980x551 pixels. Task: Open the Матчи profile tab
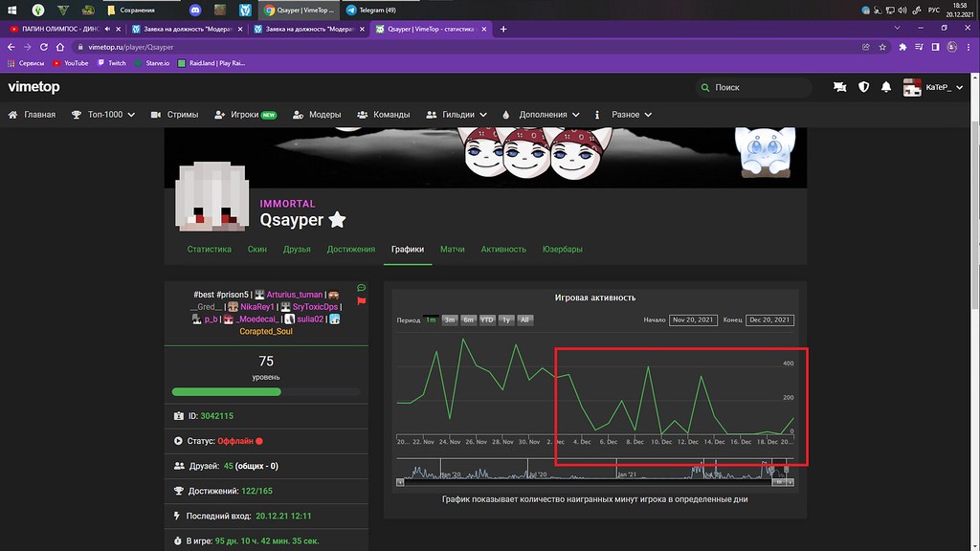click(452, 249)
